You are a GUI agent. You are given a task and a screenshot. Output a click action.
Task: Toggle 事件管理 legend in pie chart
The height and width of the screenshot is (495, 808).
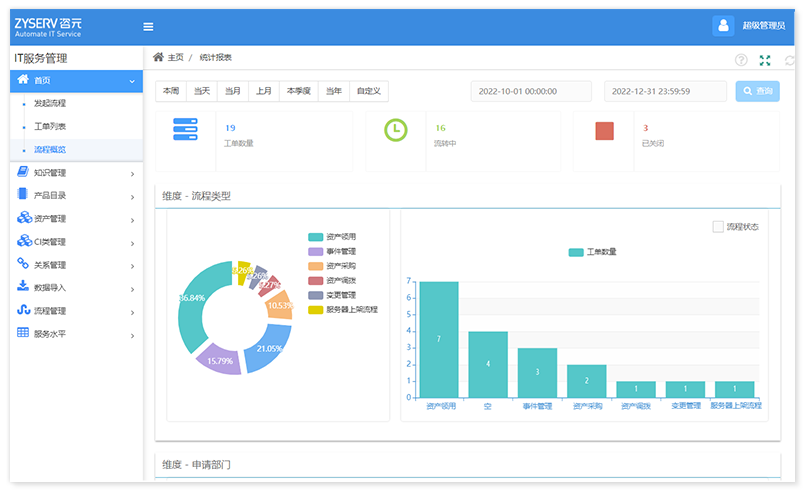[332, 251]
